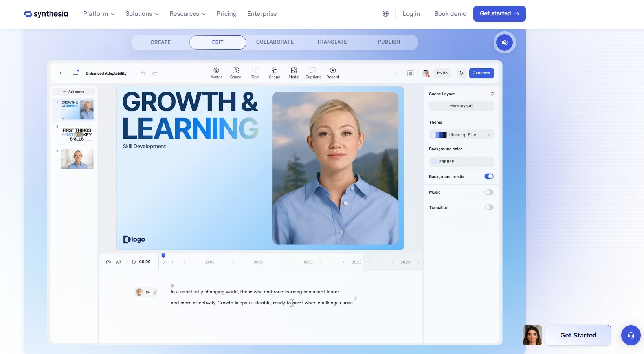Redo the last edit
The image size is (644, 354).
155,73
